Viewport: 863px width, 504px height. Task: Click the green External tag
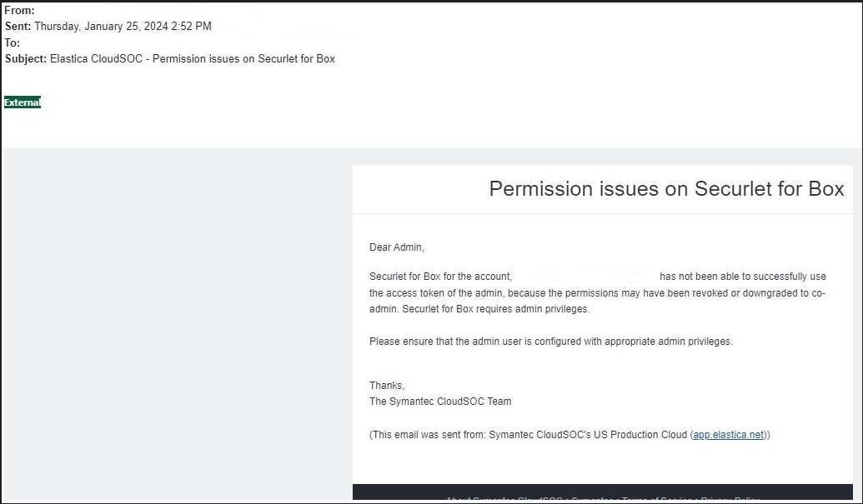tap(23, 102)
